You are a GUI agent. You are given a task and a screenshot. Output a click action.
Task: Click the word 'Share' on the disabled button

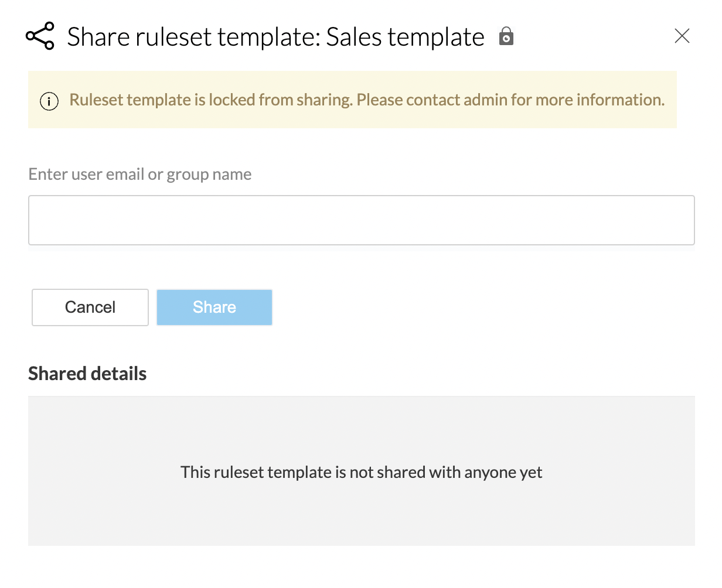(214, 307)
